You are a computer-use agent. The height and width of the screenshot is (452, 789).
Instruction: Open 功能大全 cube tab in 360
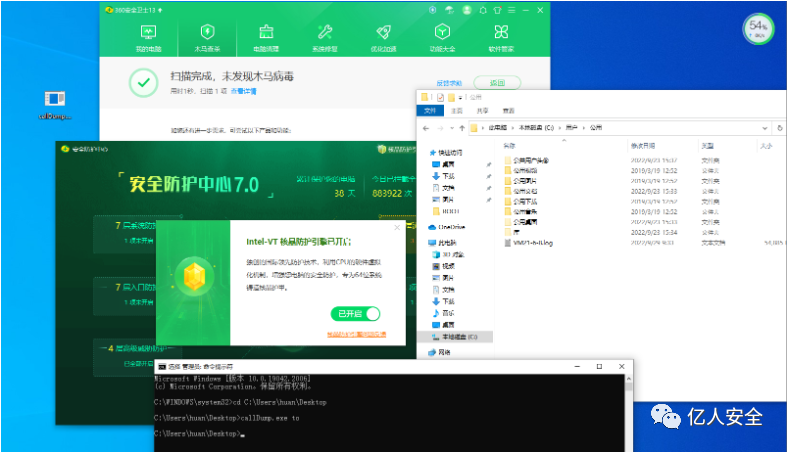pos(442,38)
